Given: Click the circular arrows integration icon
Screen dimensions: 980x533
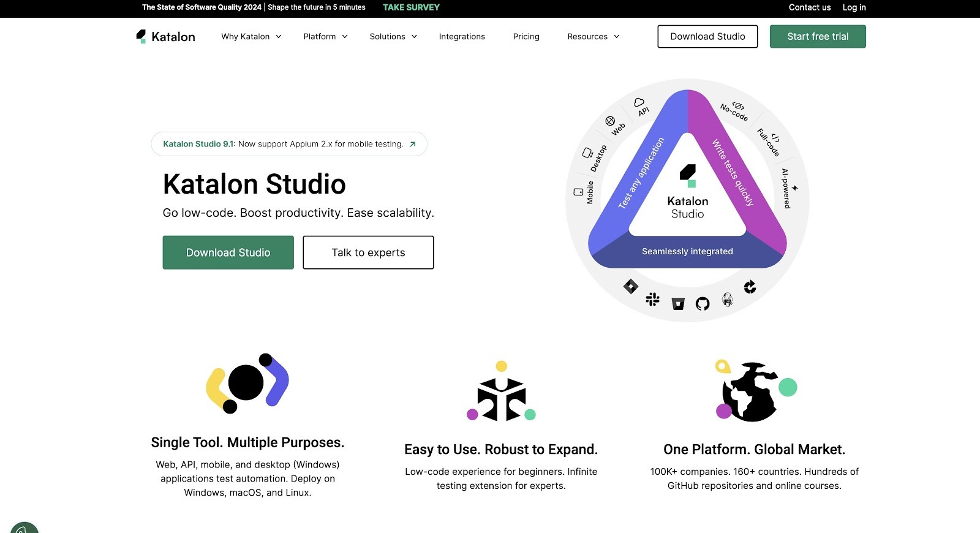Looking at the screenshot, I should 750,287.
